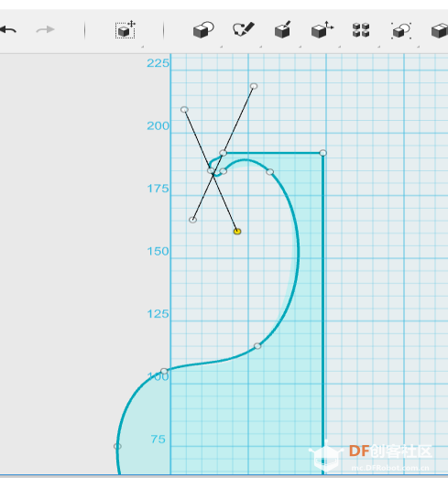
Task: Open the Primitives shapes tool
Action: coord(203,30)
